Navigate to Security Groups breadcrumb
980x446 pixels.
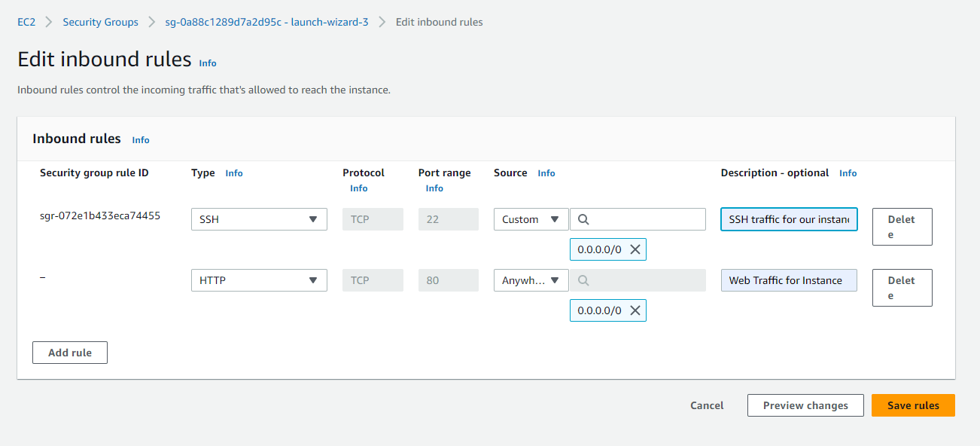100,22
